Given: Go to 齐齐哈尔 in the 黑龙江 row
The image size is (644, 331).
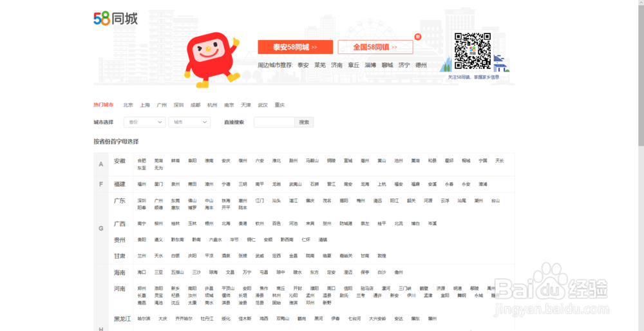Looking at the screenshot, I should [x=184, y=319].
